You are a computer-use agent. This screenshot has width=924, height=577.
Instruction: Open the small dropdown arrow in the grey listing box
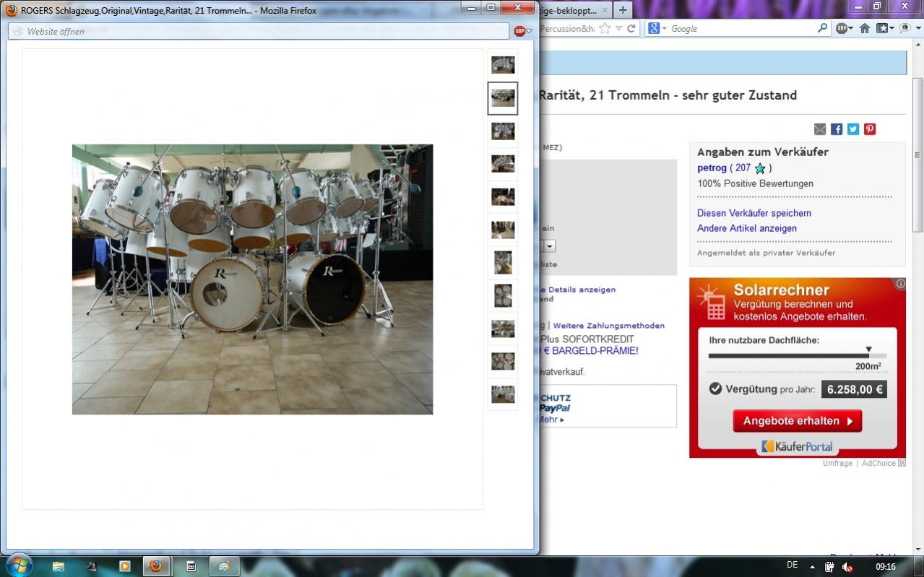(x=550, y=246)
